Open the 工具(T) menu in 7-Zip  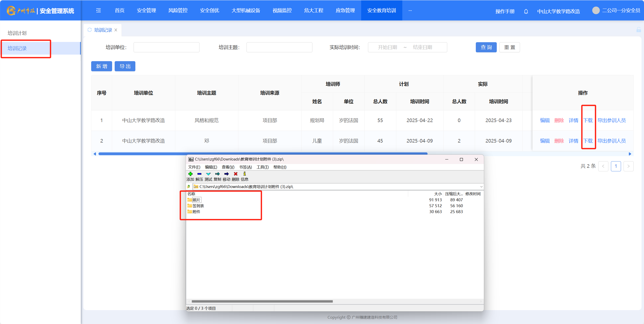click(x=262, y=167)
